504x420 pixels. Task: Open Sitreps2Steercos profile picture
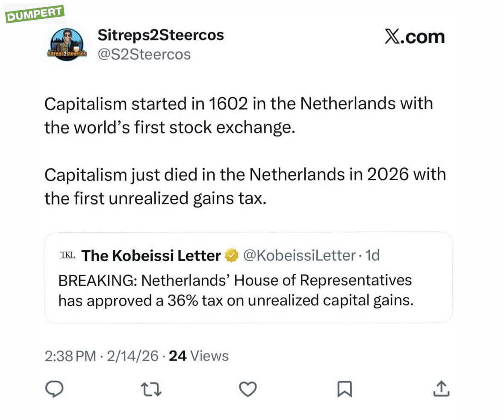66,44
